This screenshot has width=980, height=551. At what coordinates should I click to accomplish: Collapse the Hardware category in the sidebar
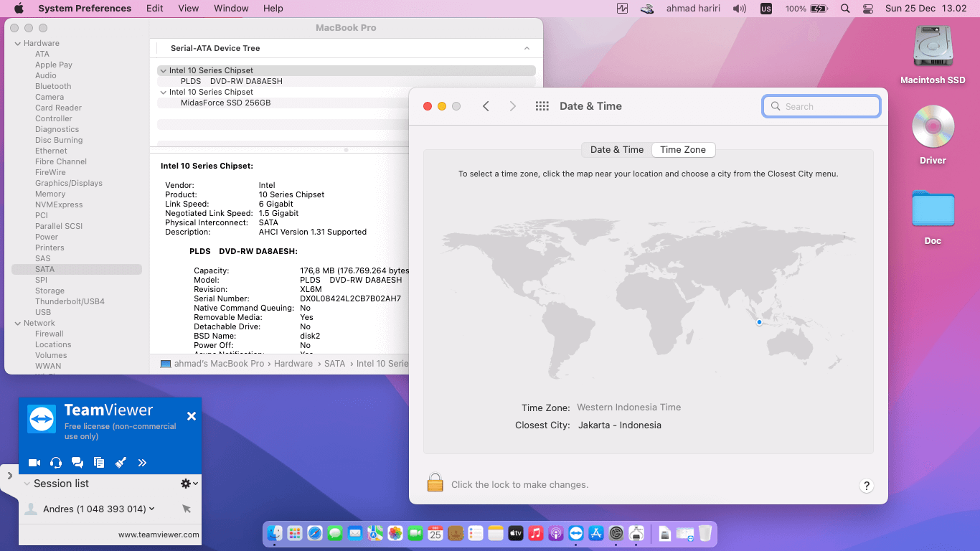coord(17,43)
